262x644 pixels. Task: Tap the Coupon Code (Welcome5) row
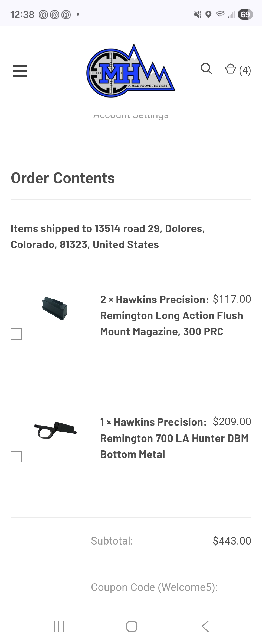[154, 587]
